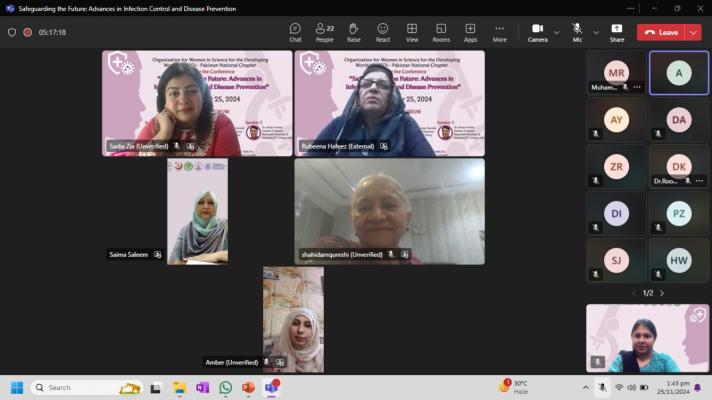Open the View layout options
The image size is (712, 400).
point(412,32)
